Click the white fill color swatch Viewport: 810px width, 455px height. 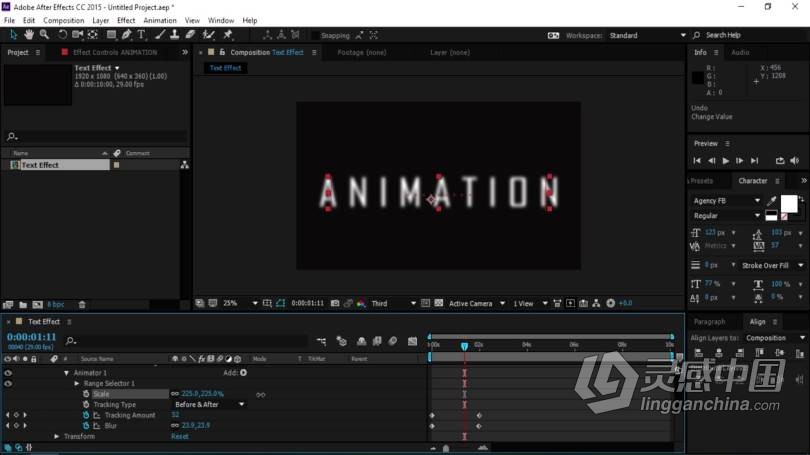(788, 203)
